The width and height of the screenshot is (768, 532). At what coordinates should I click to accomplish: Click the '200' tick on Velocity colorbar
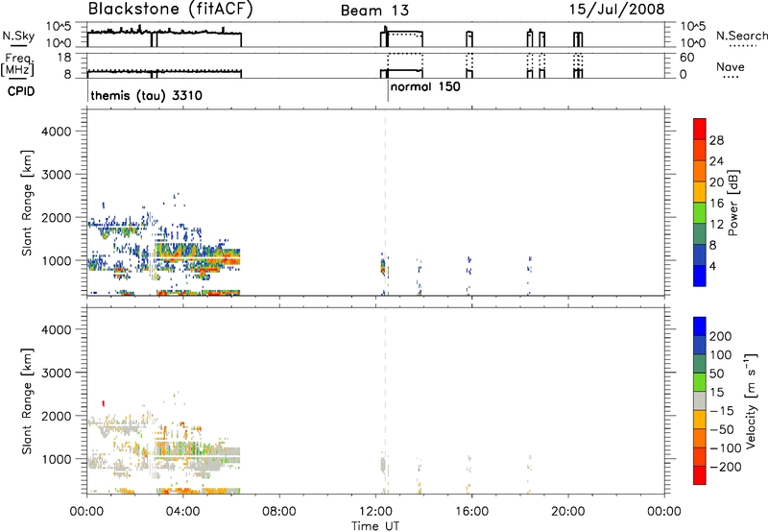721,336
